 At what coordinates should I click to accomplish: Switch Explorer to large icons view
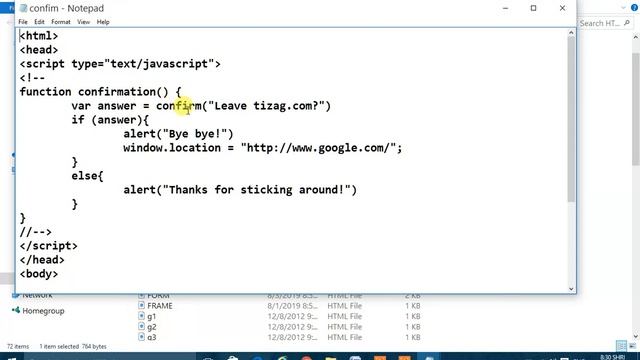pos(633,346)
